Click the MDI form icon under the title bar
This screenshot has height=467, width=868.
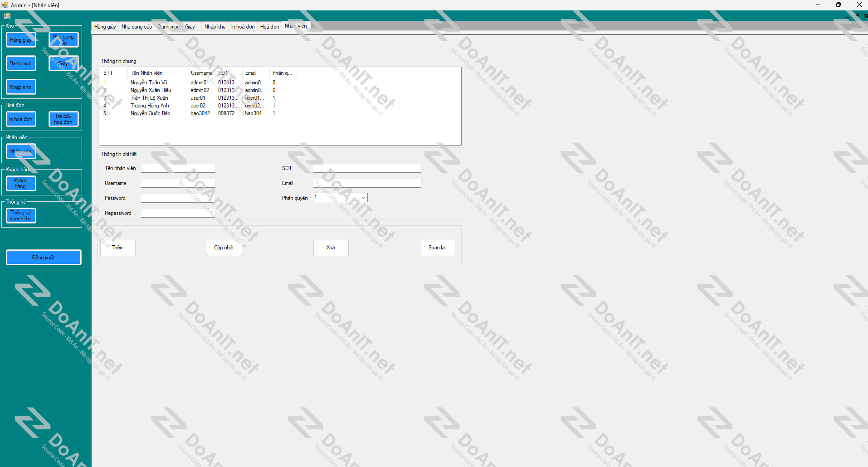coord(7,15)
